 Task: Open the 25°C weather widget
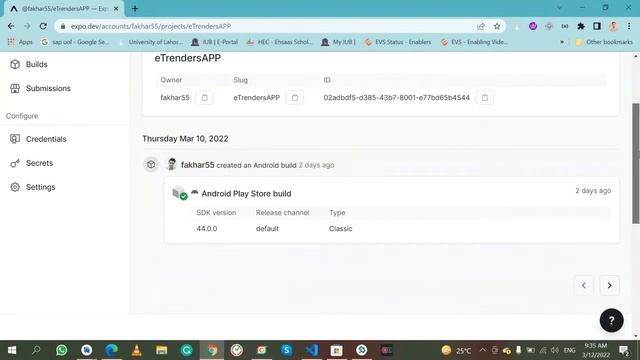coord(456,350)
